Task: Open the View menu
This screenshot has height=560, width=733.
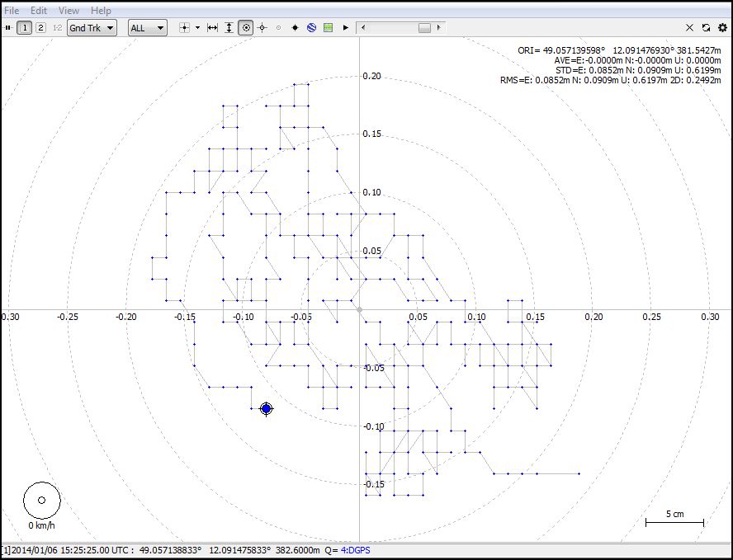Action: click(x=69, y=11)
